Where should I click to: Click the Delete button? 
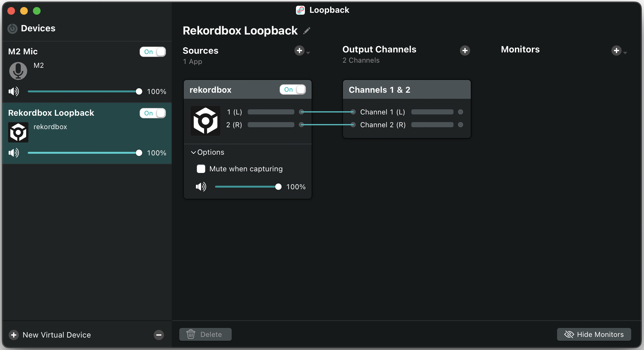click(x=205, y=334)
